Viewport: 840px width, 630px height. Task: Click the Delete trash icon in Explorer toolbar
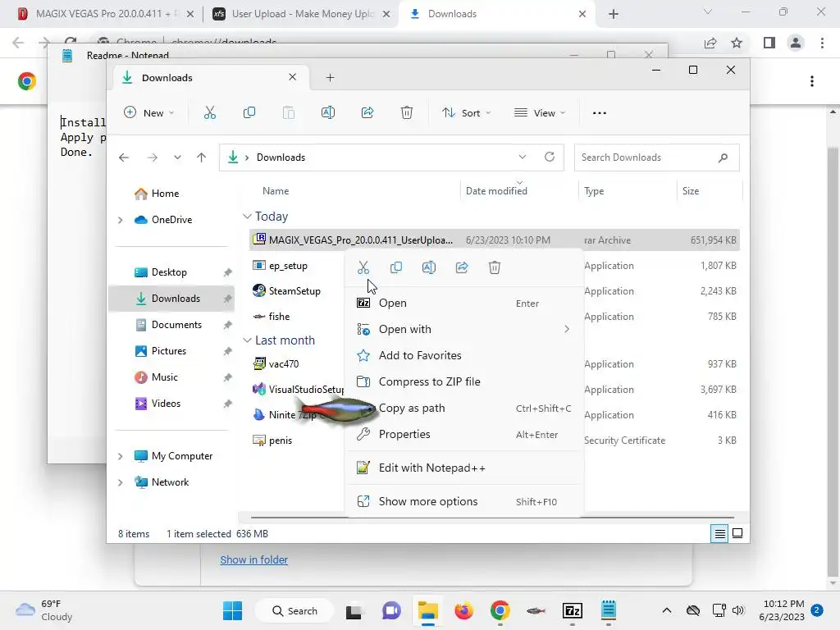(x=407, y=112)
